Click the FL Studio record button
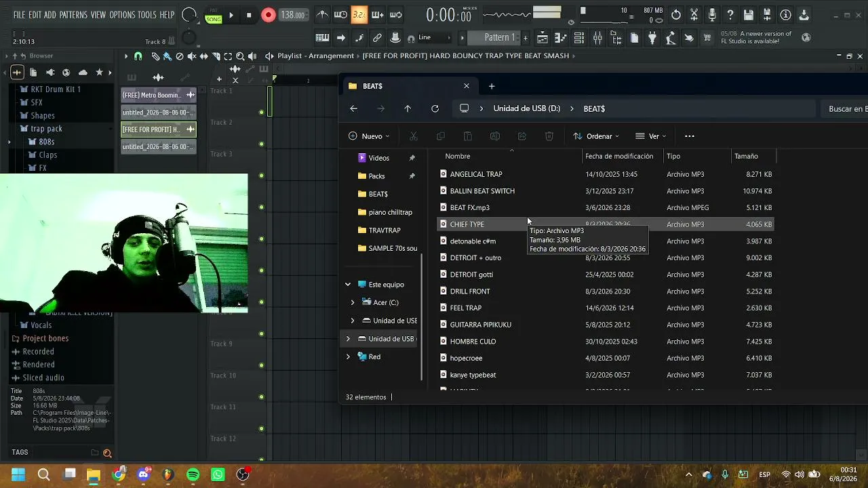The width and height of the screenshot is (868, 488). click(269, 15)
